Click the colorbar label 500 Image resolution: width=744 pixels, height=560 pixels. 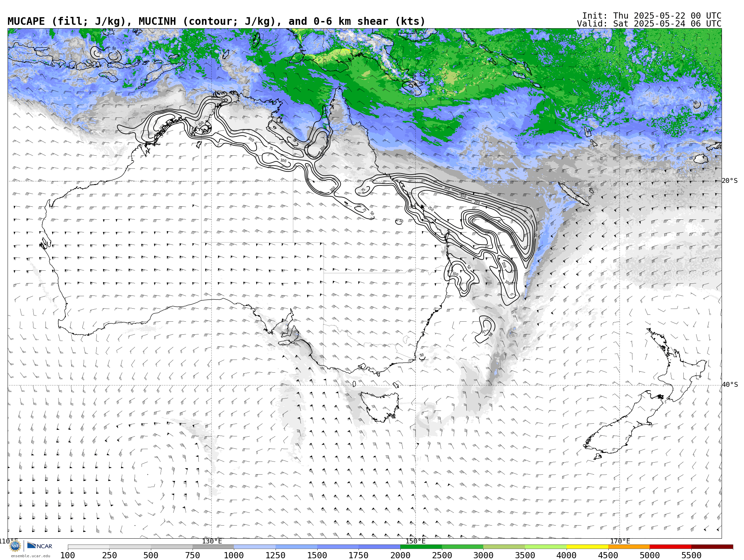(x=151, y=556)
